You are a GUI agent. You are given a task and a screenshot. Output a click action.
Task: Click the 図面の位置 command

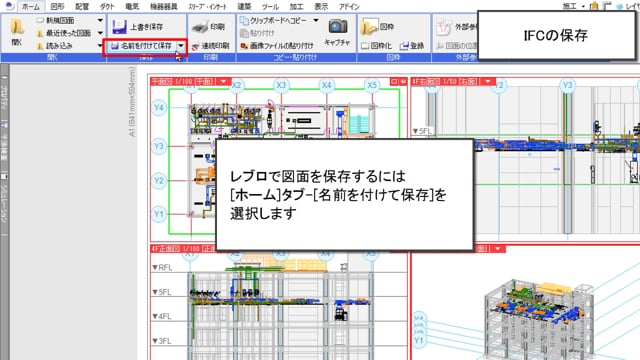[456, 46]
